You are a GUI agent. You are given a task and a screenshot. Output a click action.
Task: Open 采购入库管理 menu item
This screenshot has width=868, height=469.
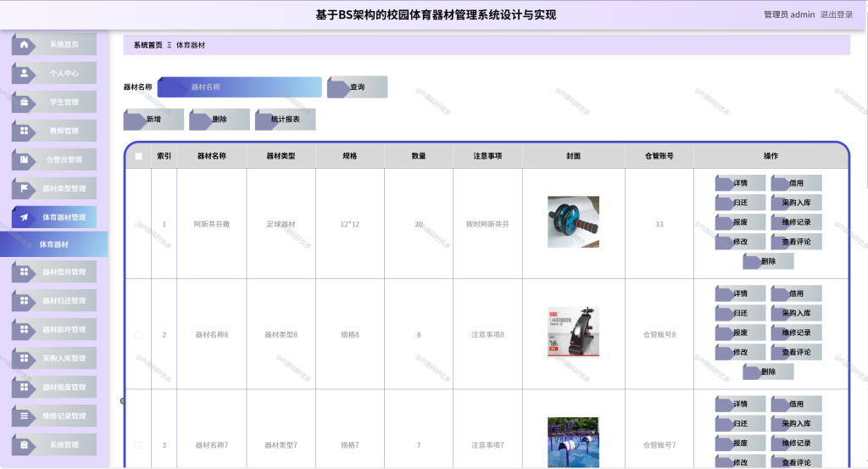point(53,358)
